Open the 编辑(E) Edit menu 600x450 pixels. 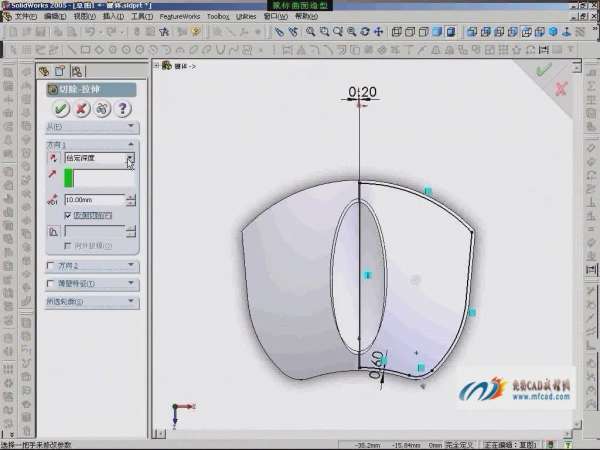[x=55, y=16]
